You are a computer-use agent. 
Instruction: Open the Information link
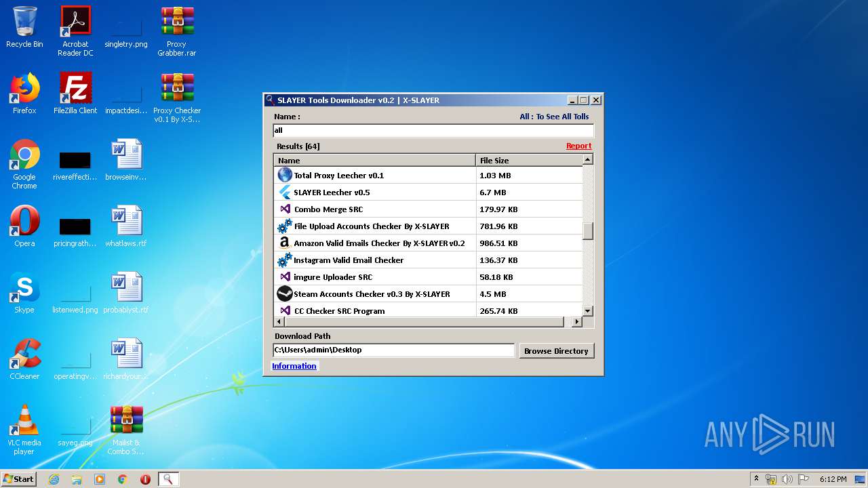[x=294, y=366]
